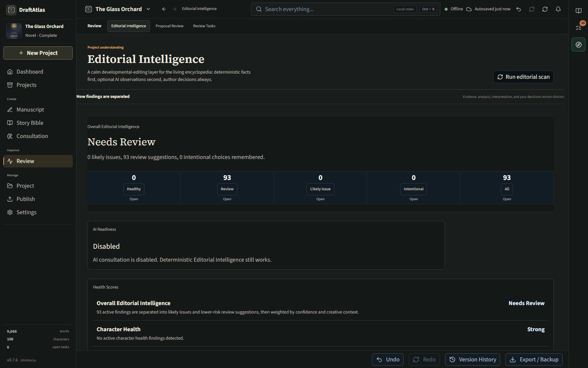Open the task checklist icon with badge
The image size is (588, 368).
click(578, 28)
